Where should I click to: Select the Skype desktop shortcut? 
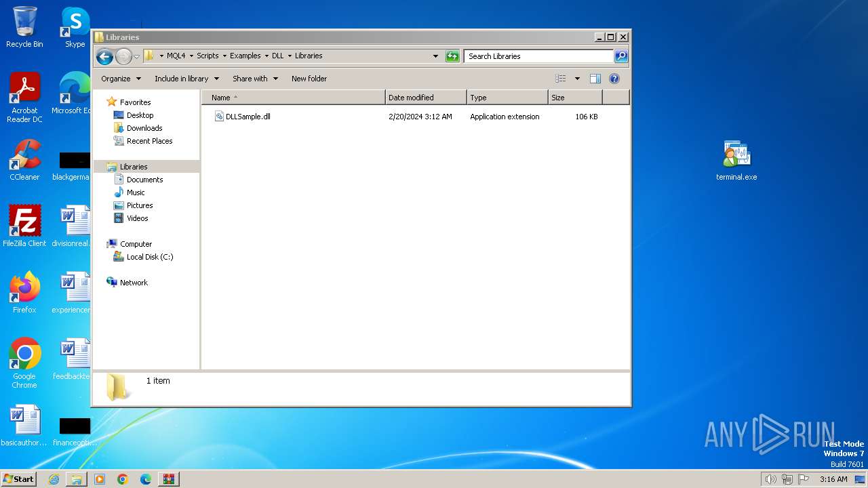75,27
